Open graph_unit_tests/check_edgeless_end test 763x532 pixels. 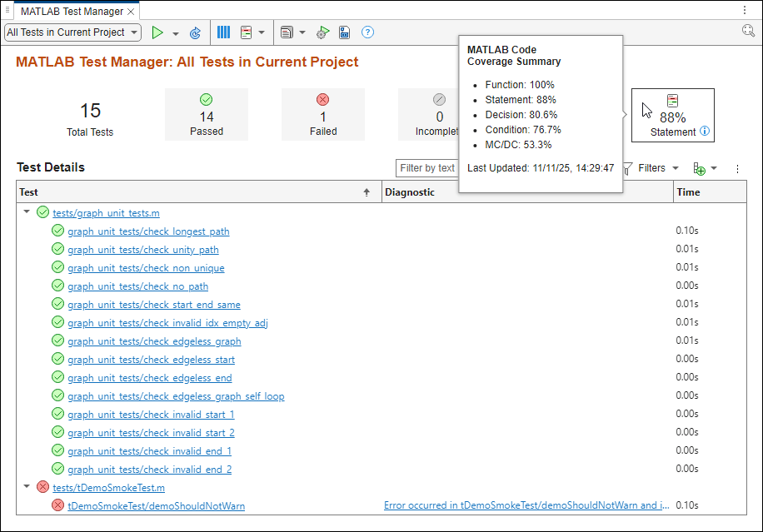pyautogui.click(x=149, y=378)
